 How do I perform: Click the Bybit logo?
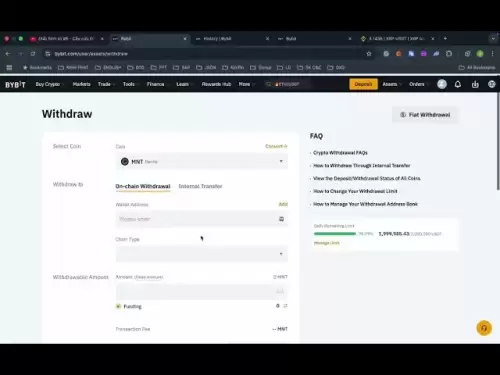coord(15,85)
